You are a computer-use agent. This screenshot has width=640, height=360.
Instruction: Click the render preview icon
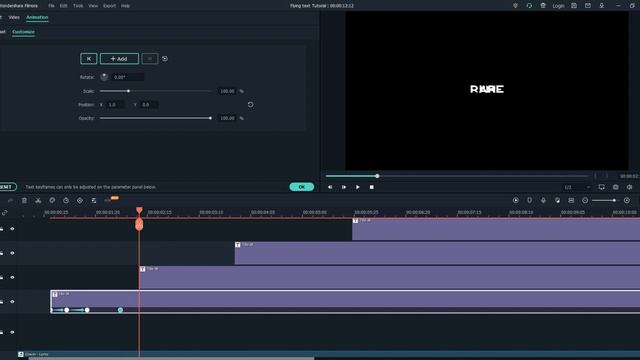click(x=516, y=200)
